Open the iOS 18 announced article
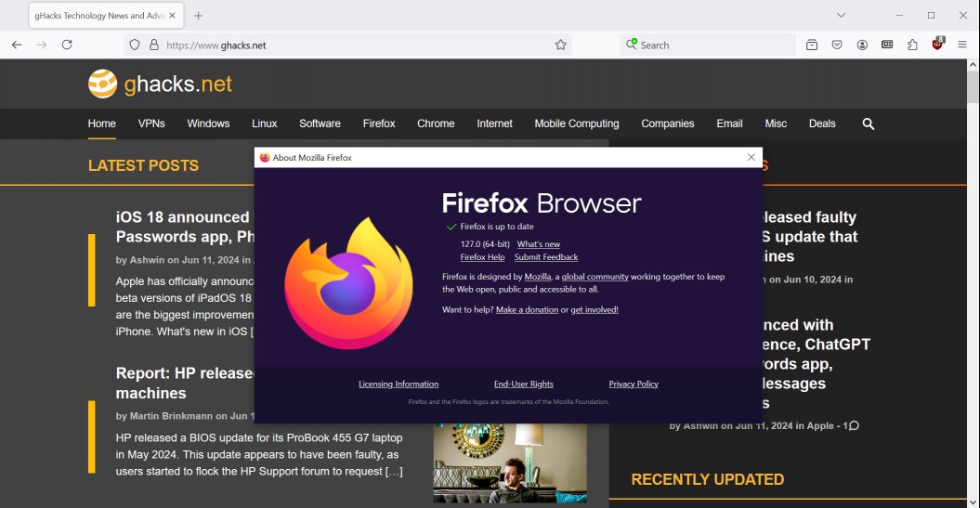 [185, 227]
